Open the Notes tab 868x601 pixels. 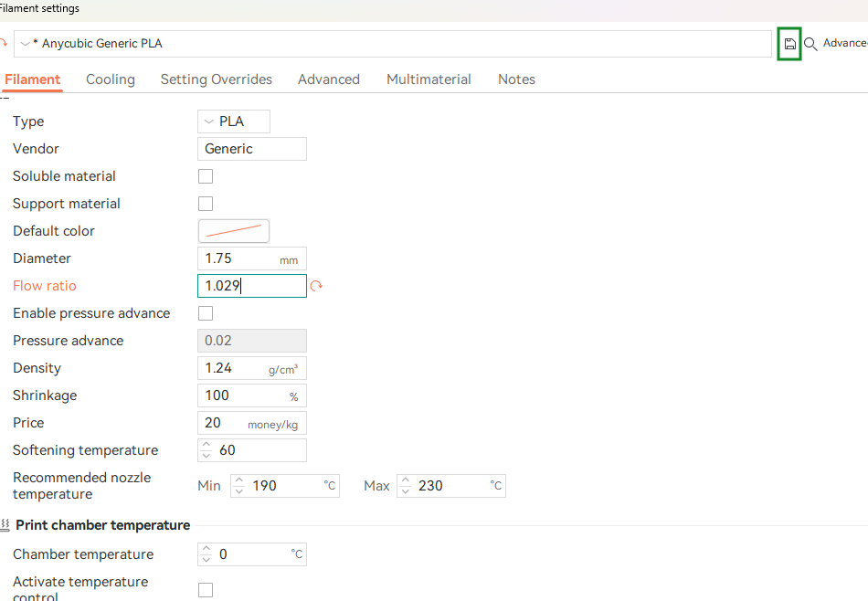tap(516, 79)
